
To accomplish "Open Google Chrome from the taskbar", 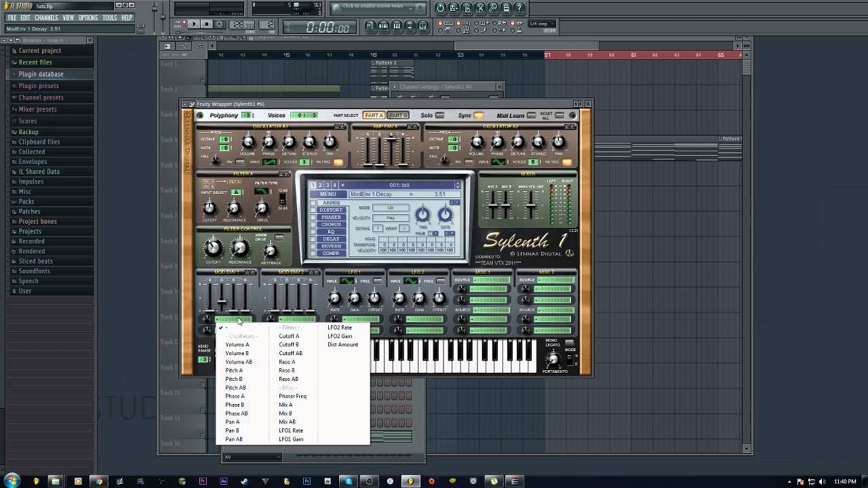I will [x=99, y=481].
